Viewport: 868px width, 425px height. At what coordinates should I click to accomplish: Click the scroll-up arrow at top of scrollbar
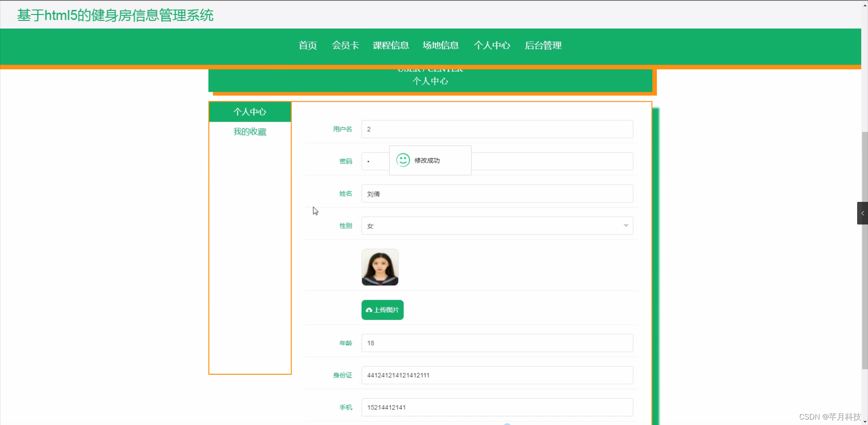click(864, 5)
